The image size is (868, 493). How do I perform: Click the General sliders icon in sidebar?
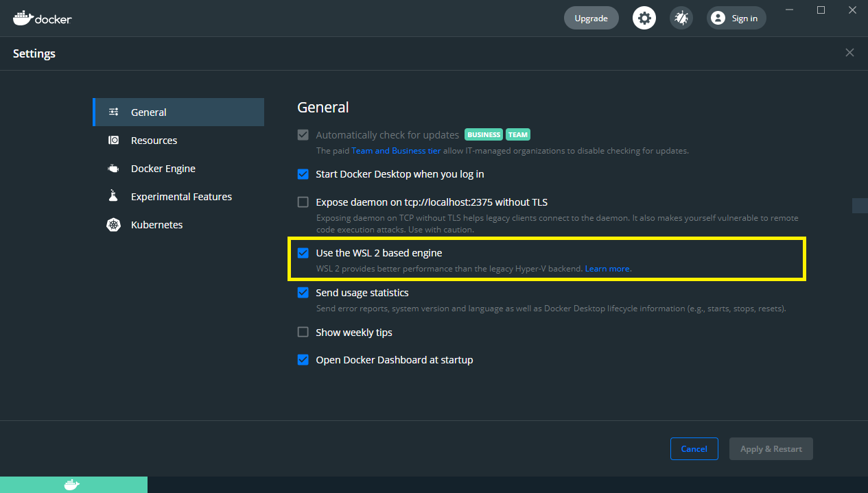click(114, 112)
